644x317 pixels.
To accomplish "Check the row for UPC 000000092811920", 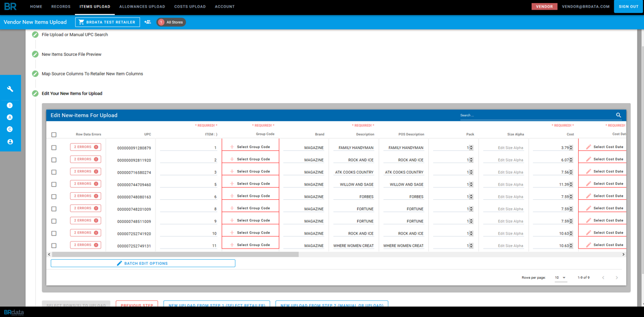I will 54,160.
